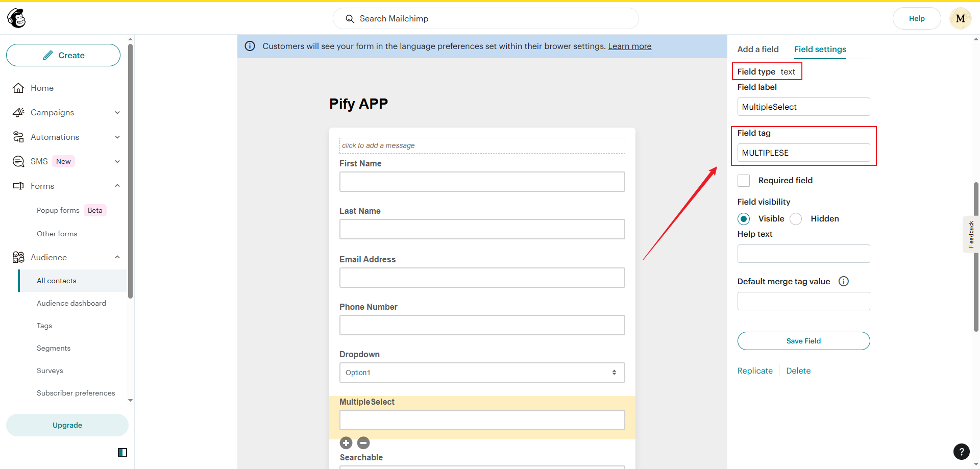Click the Mailchimp Freddie logo

pos(16,18)
